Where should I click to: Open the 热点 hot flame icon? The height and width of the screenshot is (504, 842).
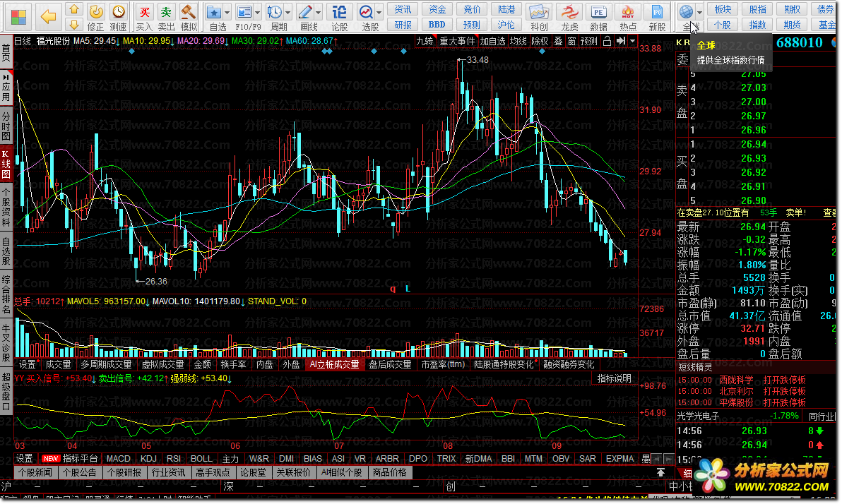point(628,12)
